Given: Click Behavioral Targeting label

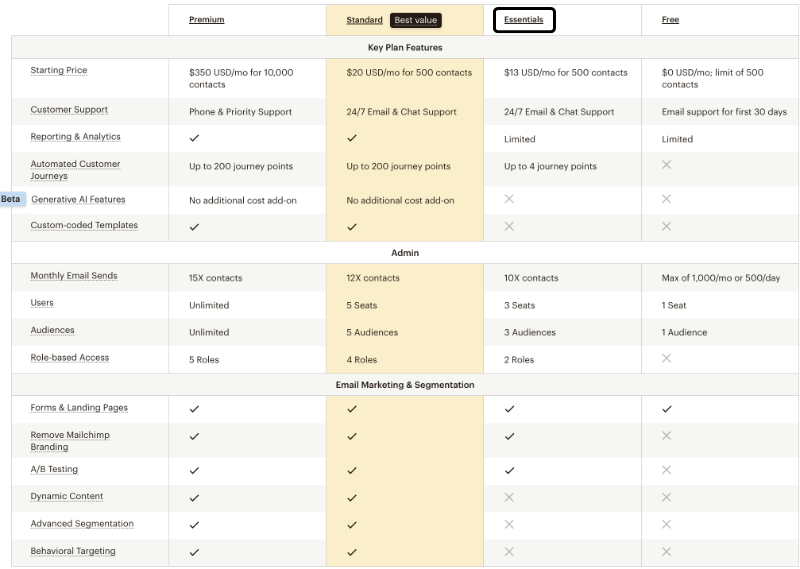Looking at the screenshot, I should 73,551.
